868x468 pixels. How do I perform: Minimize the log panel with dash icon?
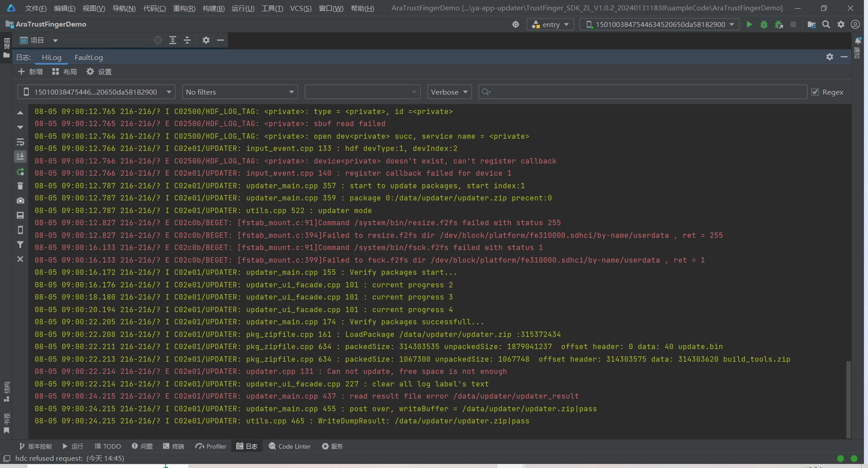[844, 57]
